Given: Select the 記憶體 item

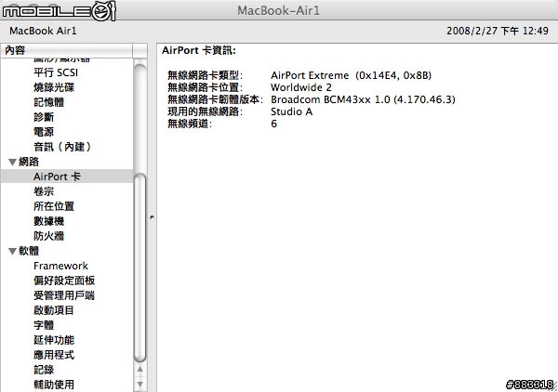Looking at the screenshot, I should point(48,102).
